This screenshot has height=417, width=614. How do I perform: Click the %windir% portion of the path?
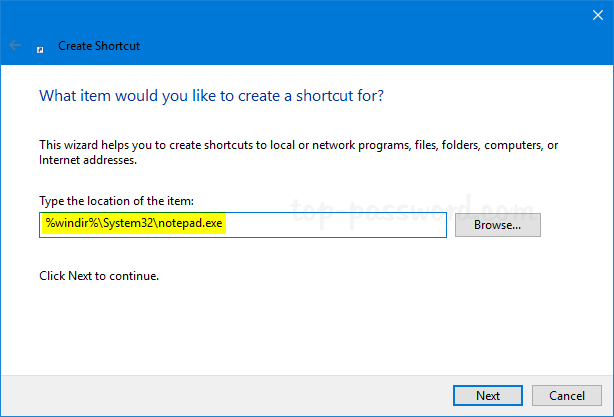pos(64,225)
